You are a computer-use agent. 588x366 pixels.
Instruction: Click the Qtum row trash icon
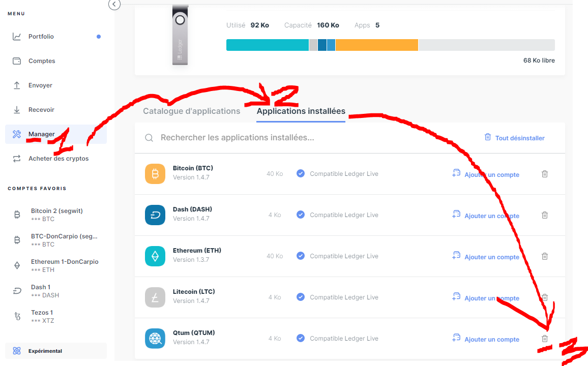544,339
